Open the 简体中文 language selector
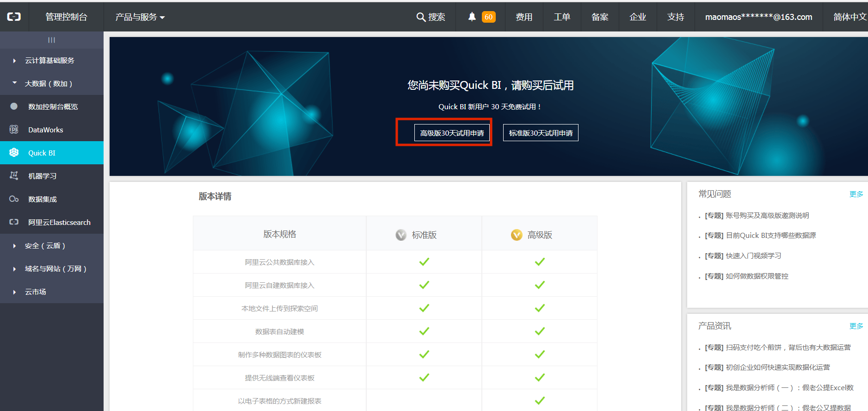This screenshot has width=868, height=411. 850,17
